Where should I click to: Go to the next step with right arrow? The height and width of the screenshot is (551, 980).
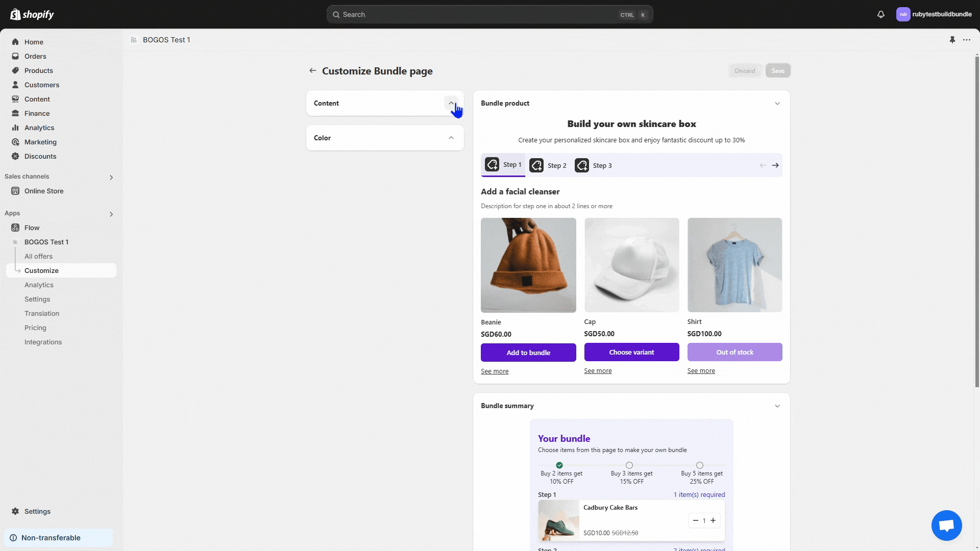pyautogui.click(x=775, y=165)
